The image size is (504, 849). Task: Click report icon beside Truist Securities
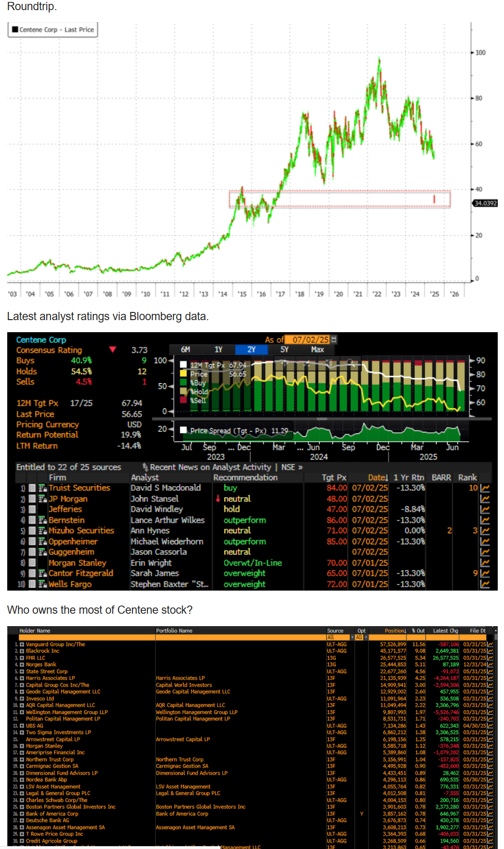42,488
